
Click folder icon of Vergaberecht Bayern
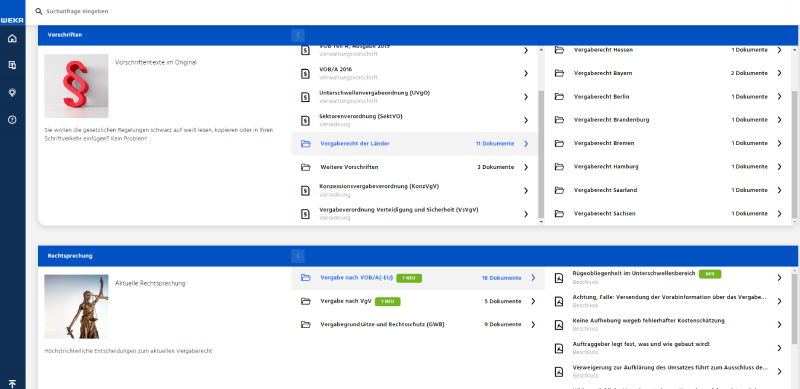click(559, 73)
